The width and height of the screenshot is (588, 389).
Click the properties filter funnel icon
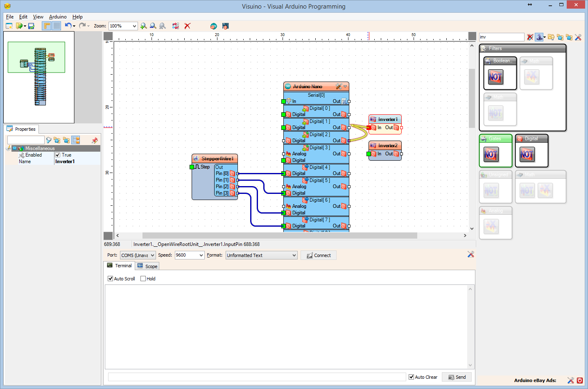[49, 140]
